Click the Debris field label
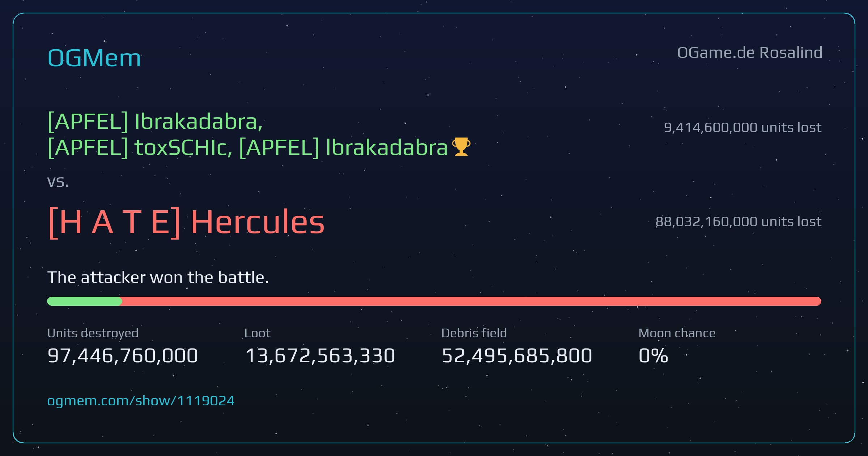The height and width of the screenshot is (456, 868). coord(474,333)
